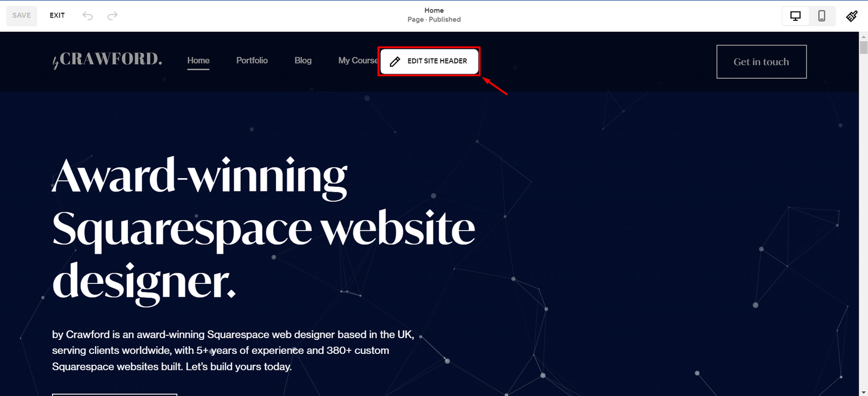Click the CRAWFORD site logo
The image size is (868, 396).
pos(106,59)
